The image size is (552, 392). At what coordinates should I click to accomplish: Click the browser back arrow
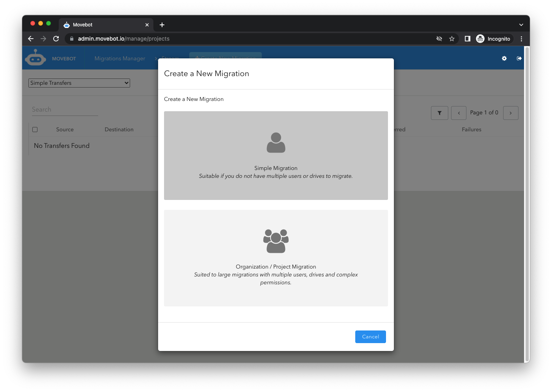[31, 39]
